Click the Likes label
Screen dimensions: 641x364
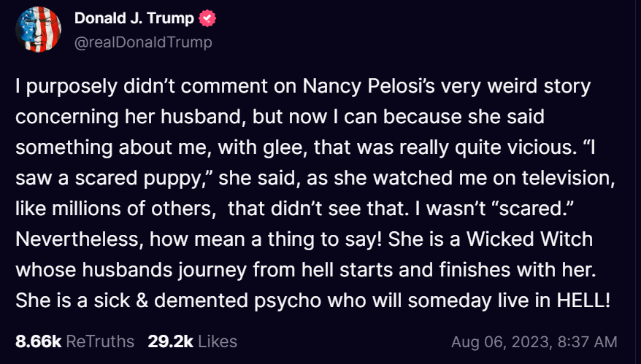point(218,341)
